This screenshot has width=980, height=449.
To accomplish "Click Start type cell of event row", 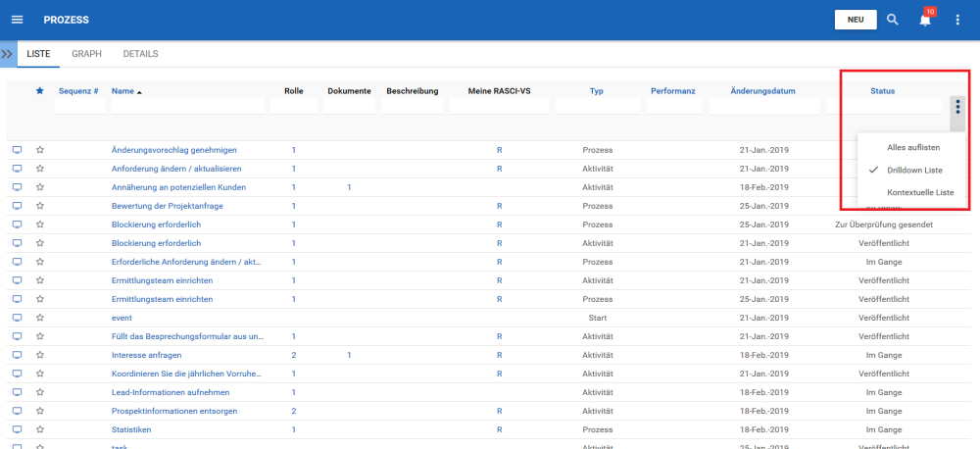I will (x=598, y=318).
